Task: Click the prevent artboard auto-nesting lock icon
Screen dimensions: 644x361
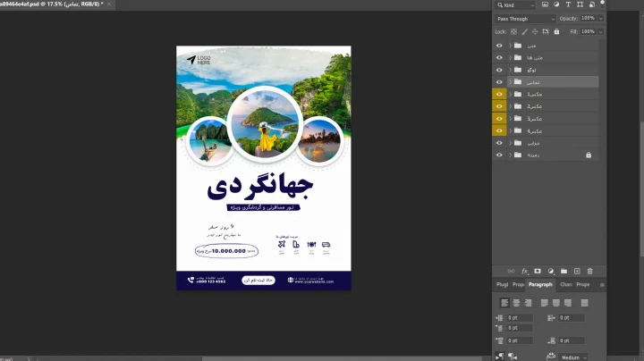Action: coord(546,31)
